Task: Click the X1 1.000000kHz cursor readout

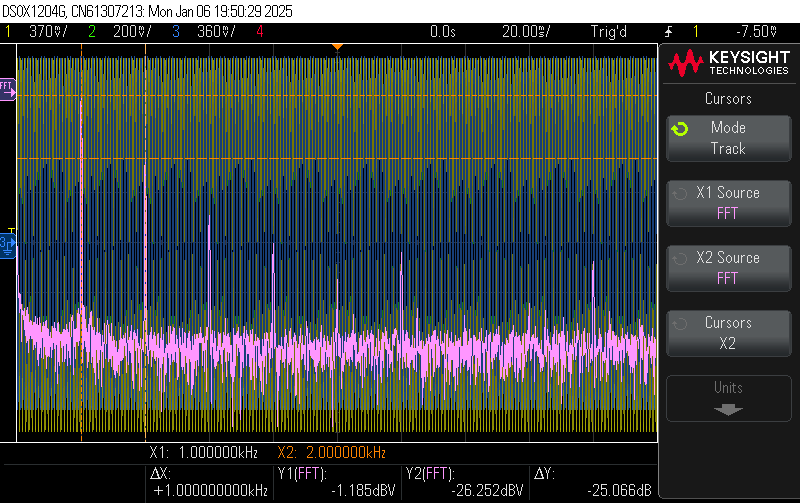Action: pyautogui.click(x=204, y=452)
